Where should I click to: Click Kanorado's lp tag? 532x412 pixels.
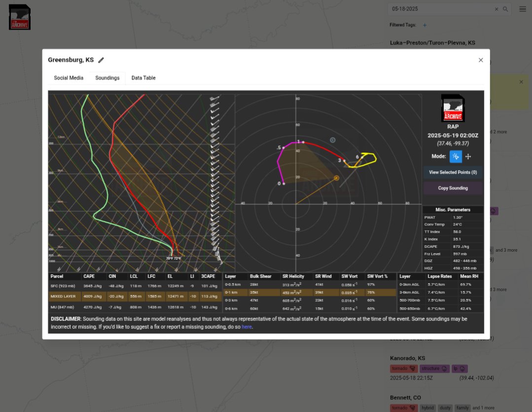tap(460, 369)
